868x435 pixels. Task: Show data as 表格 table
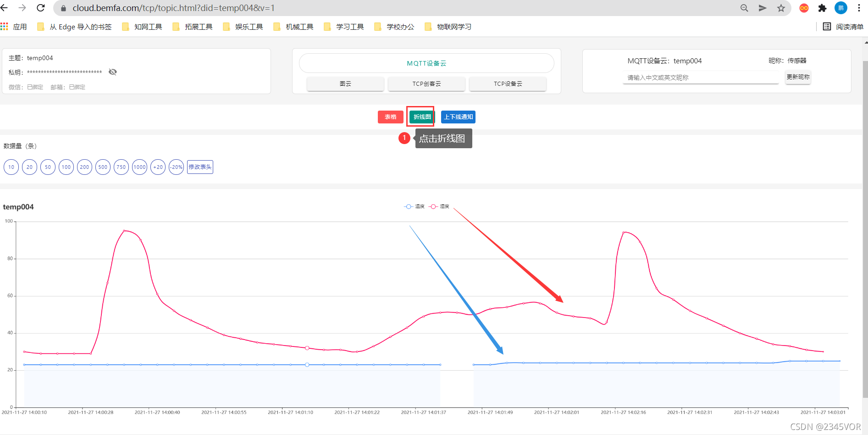[391, 117]
